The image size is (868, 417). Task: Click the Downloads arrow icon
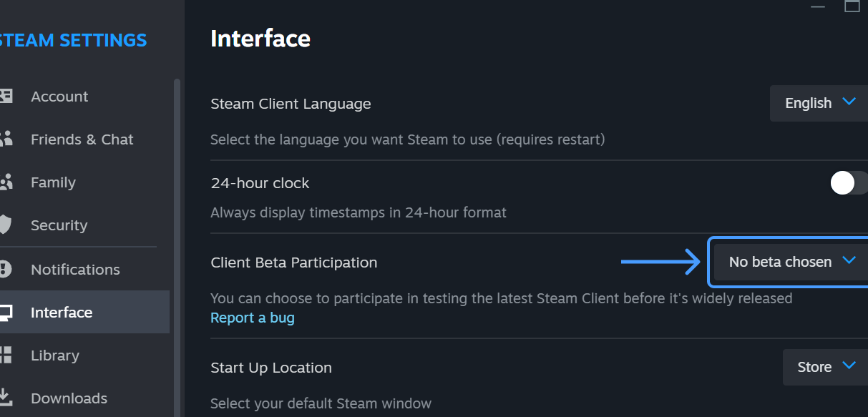click(6, 397)
